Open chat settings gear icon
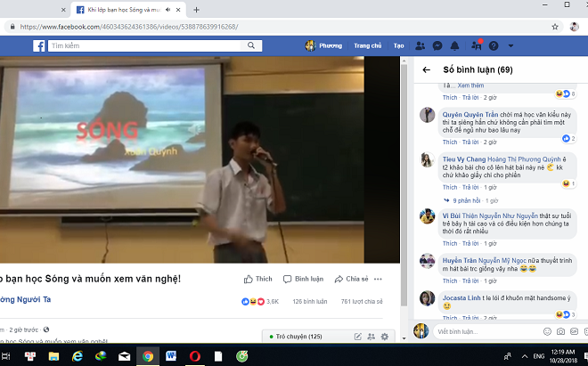This screenshot has height=366, width=588. 384,337
